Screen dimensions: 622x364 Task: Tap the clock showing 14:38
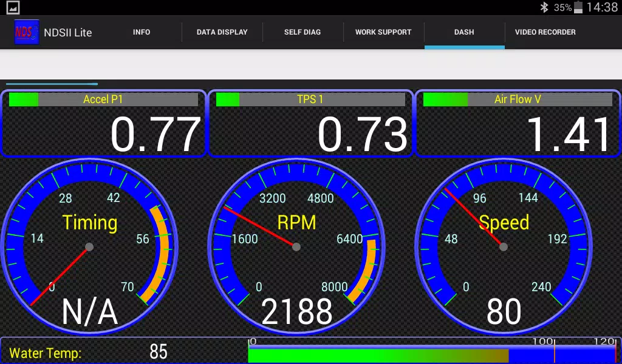[x=602, y=7]
